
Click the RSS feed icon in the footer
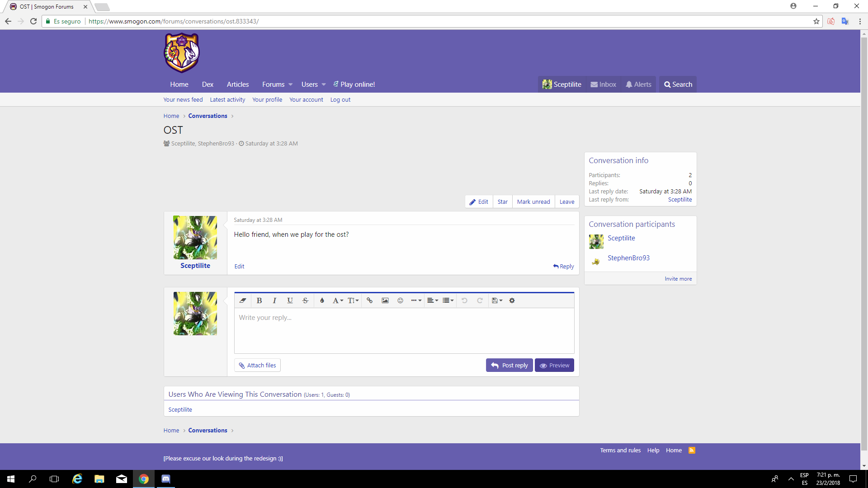tap(691, 450)
